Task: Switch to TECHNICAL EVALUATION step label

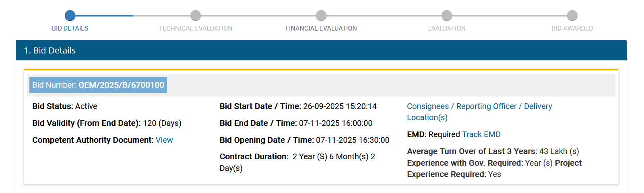Action: (x=196, y=29)
